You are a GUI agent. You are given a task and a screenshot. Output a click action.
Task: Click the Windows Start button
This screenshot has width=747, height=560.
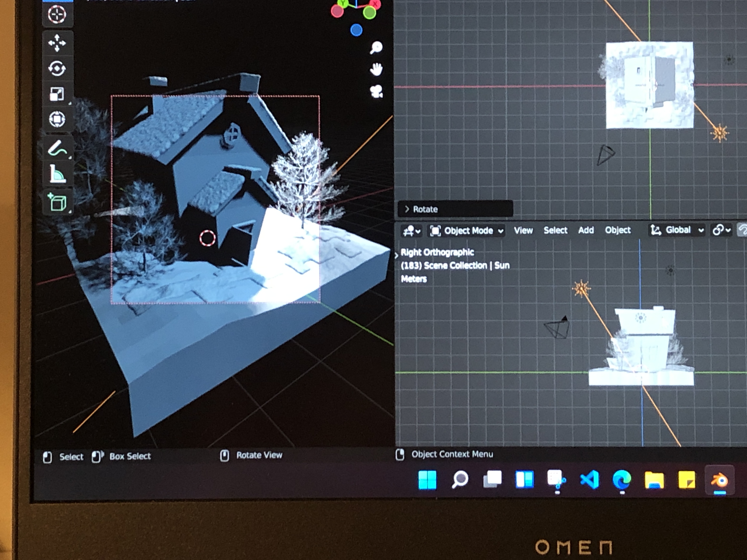[427, 480]
